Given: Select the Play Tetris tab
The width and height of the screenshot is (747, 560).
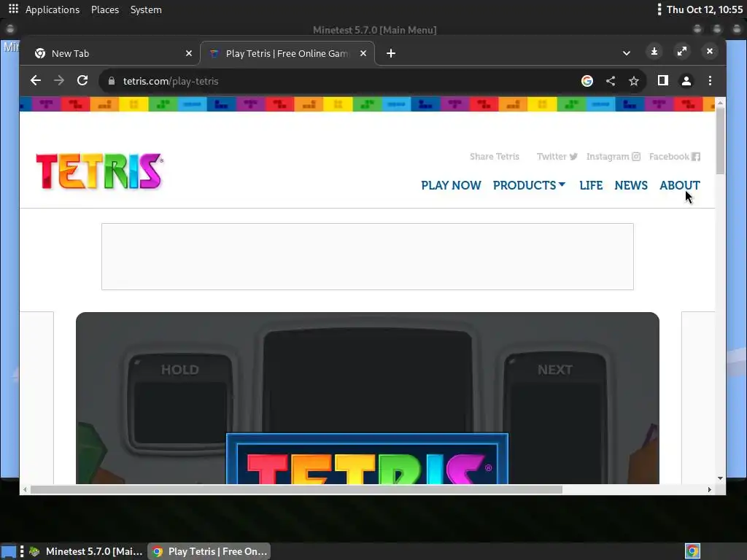Looking at the screenshot, I should coord(287,53).
